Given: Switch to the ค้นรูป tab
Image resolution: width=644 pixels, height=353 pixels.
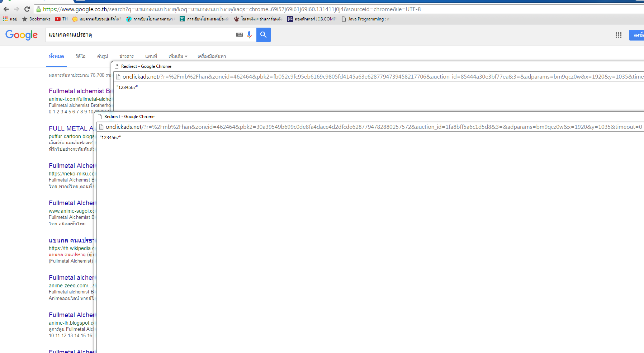Looking at the screenshot, I should [103, 56].
